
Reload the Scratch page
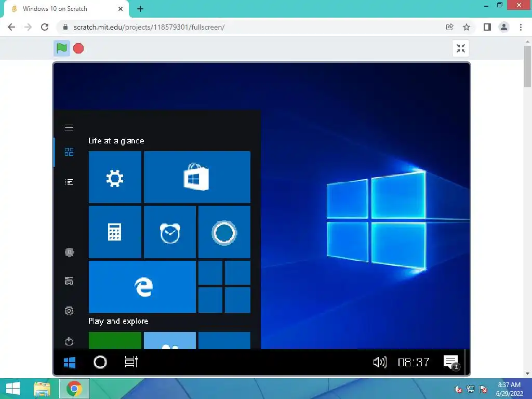pyautogui.click(x=45, y=27)
